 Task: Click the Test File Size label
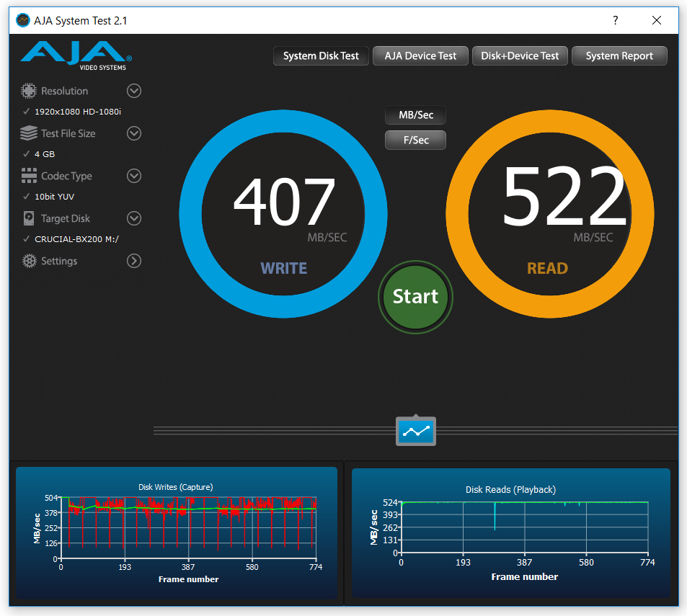pos(68,133)
